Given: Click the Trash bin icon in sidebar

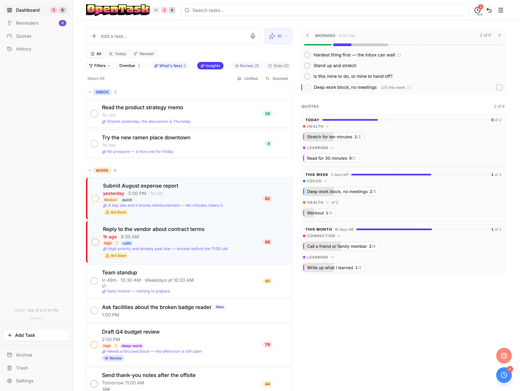Looking at the screenshot, I should pos(9,368).
